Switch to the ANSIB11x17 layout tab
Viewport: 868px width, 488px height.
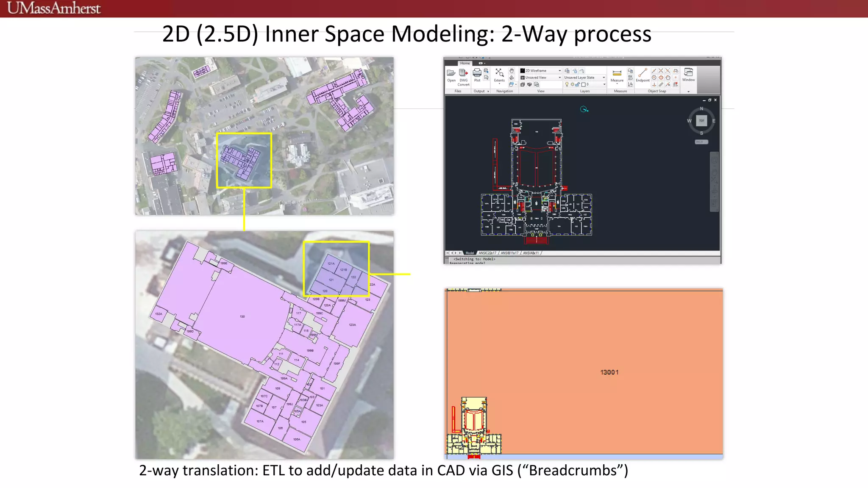509,253
